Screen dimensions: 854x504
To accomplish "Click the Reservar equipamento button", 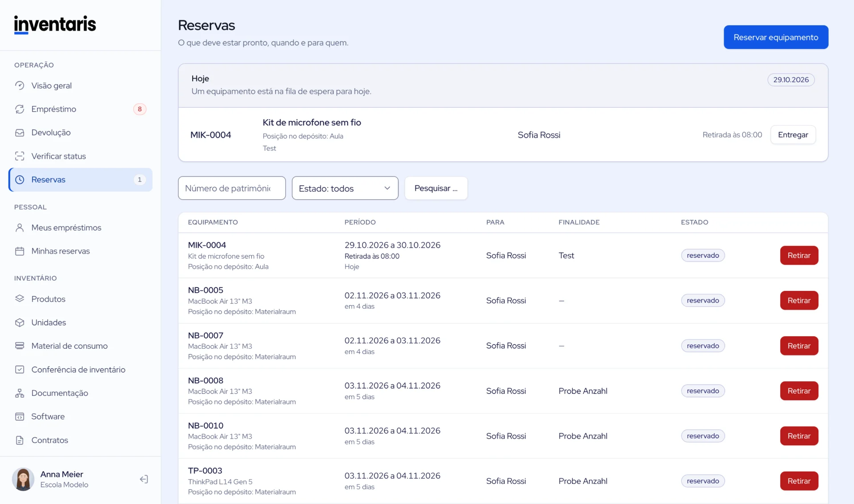I will (776, 37).
